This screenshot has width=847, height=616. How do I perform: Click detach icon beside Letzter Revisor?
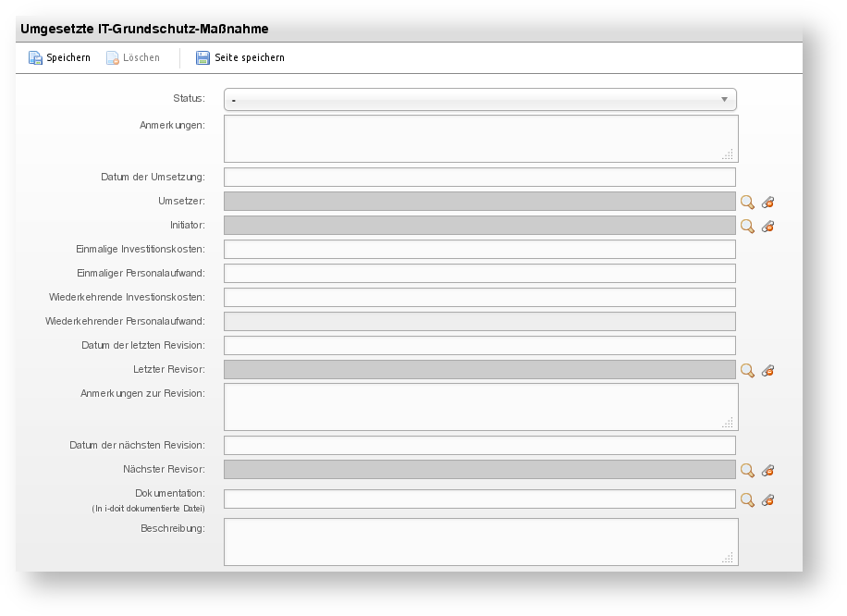click(x=767, y=370)
